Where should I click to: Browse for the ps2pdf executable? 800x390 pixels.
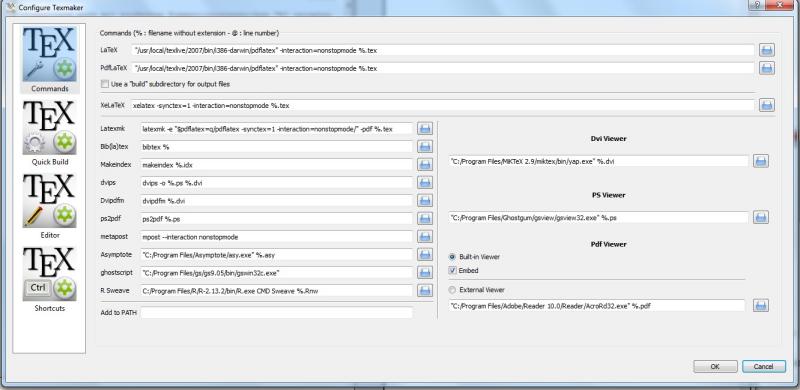click(424, 218)
